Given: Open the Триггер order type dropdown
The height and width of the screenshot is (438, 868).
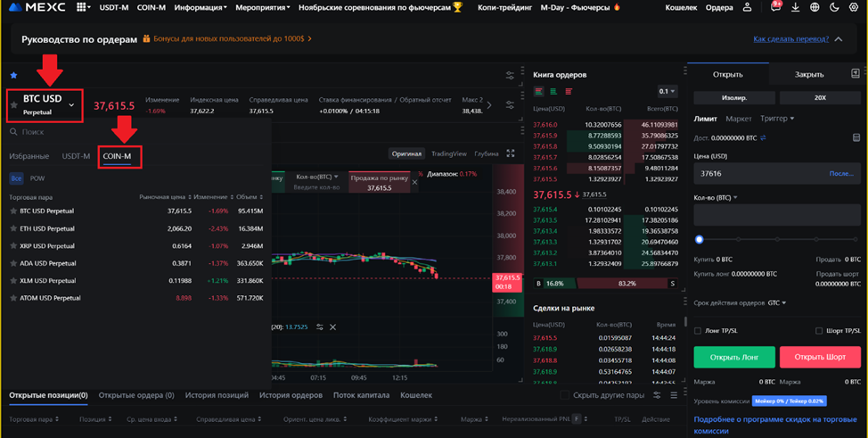Looking at the screenshot, I should [x=776, y=119].
